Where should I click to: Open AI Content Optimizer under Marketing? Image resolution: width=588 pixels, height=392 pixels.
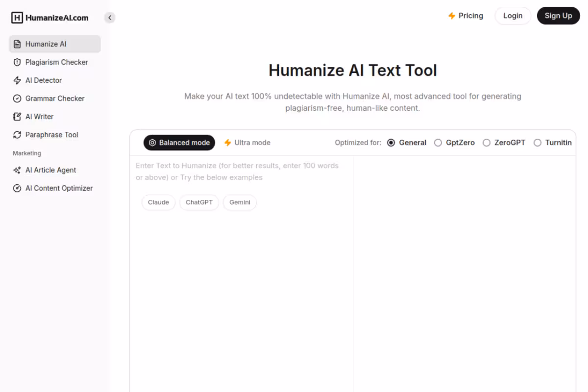click(x=55, y=188)
